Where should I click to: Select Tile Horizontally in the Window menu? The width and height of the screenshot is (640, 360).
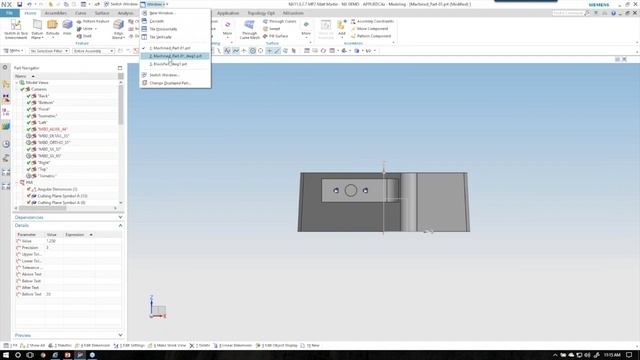(176, 29)
